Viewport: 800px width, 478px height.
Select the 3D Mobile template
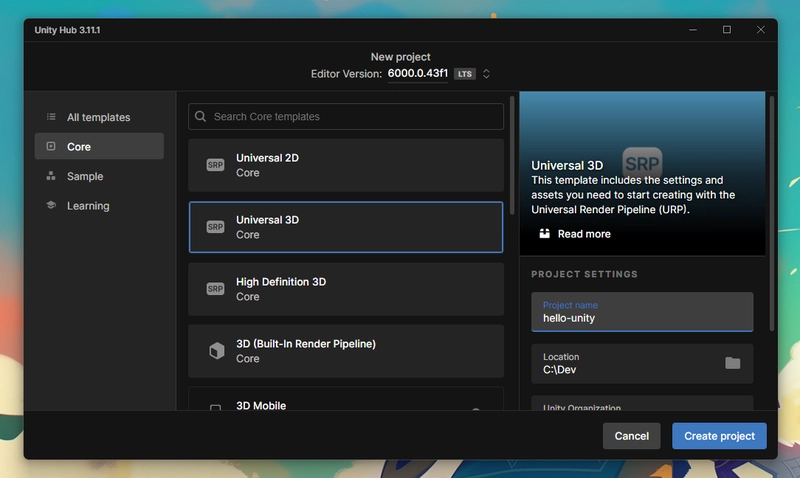[x=346, y=399]
